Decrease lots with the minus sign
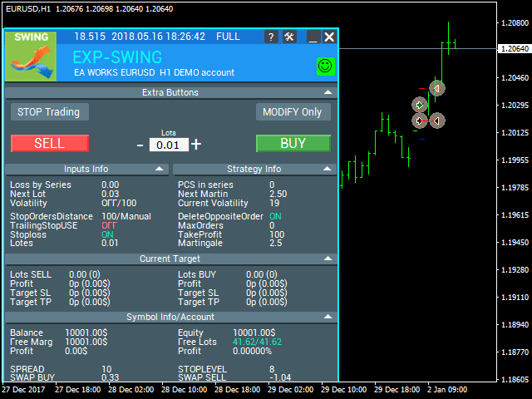 [140, 144]
